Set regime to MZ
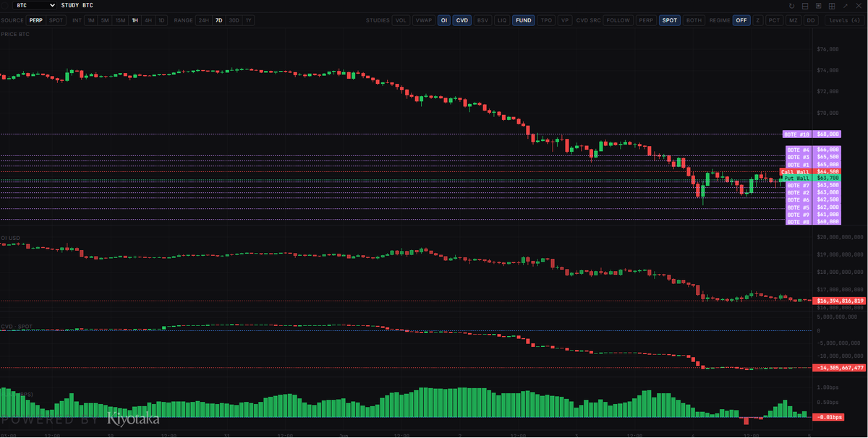 (x=793, y=20)
